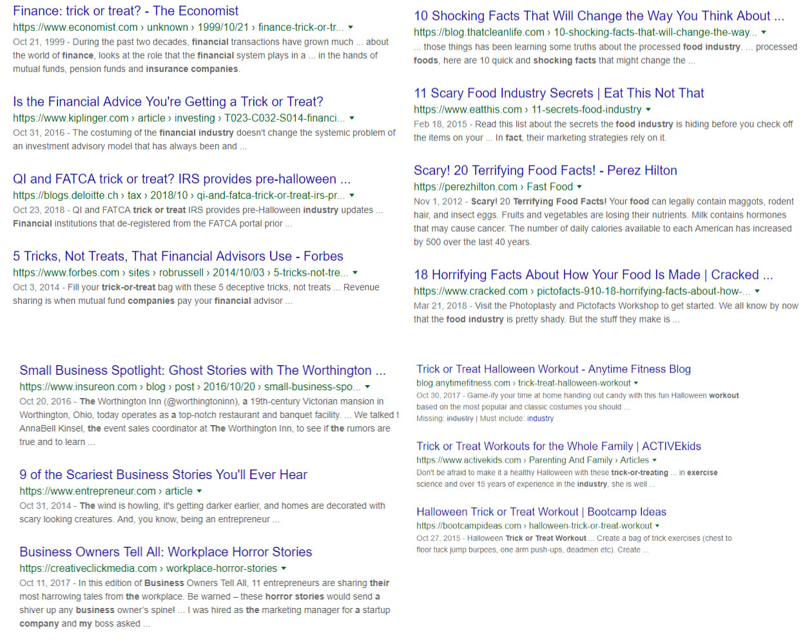
Task: Open 'QI and FATCA trick or treat?' Deloitte result
Action: tap(182, 179)
